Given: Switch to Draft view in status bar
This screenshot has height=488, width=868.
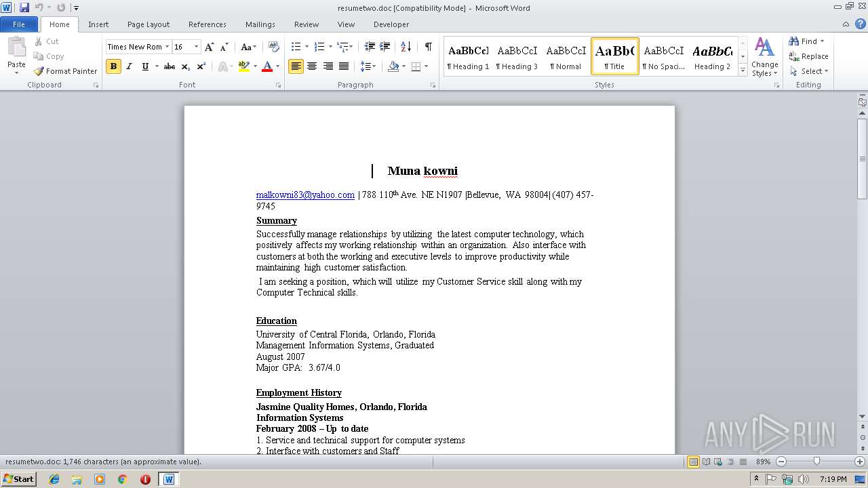Looking at the screenshot, I should pyautogui.click(x=743, y=462).
